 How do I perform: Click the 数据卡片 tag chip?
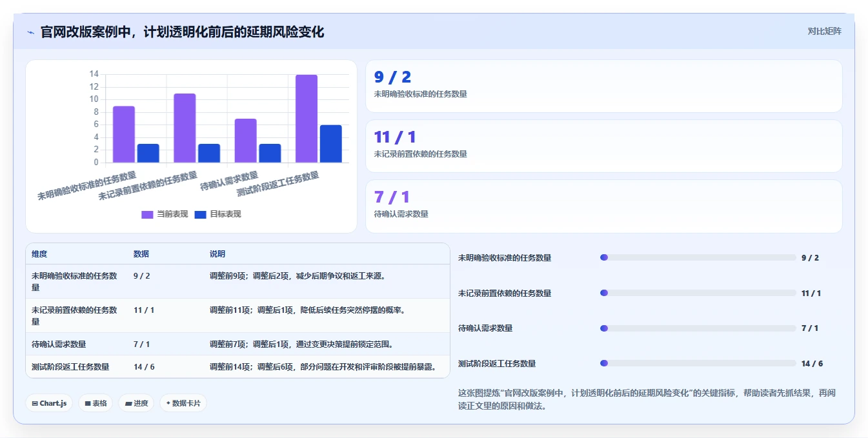183,403
